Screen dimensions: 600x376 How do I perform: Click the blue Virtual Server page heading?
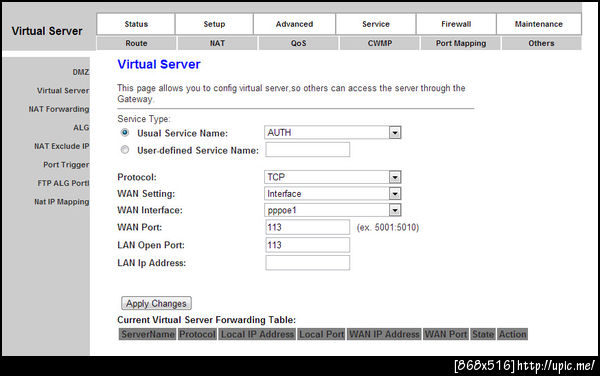[x=159, y=64]
